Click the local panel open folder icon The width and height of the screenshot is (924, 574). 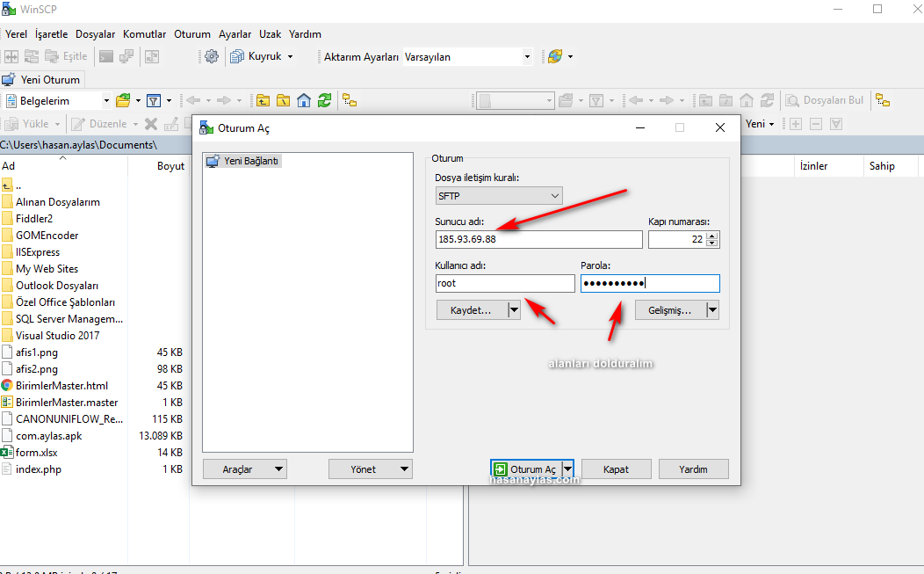coord(123,101)
